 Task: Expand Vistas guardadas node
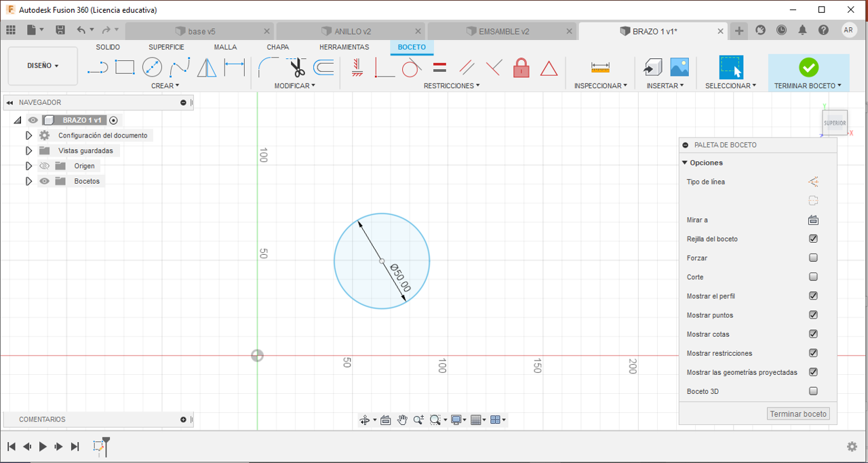click(28, 150)
